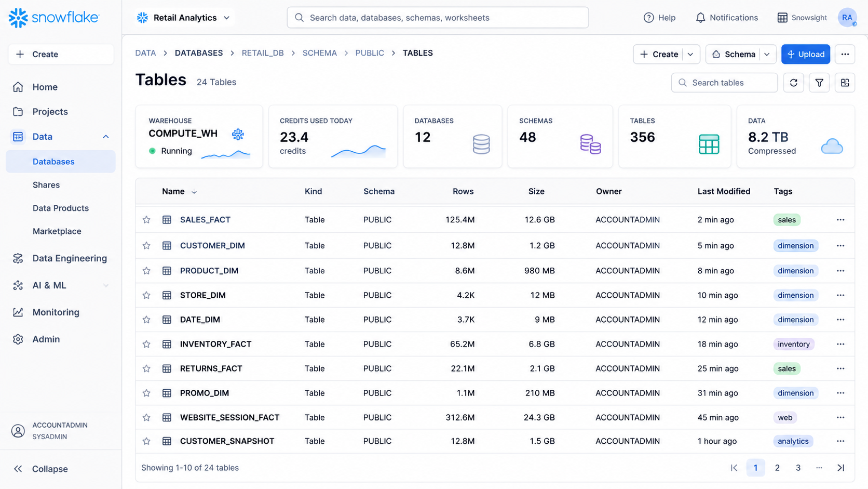Open the SALES_FACT table link
Screen dimensions: 868x489
click(x=205, y=220)
